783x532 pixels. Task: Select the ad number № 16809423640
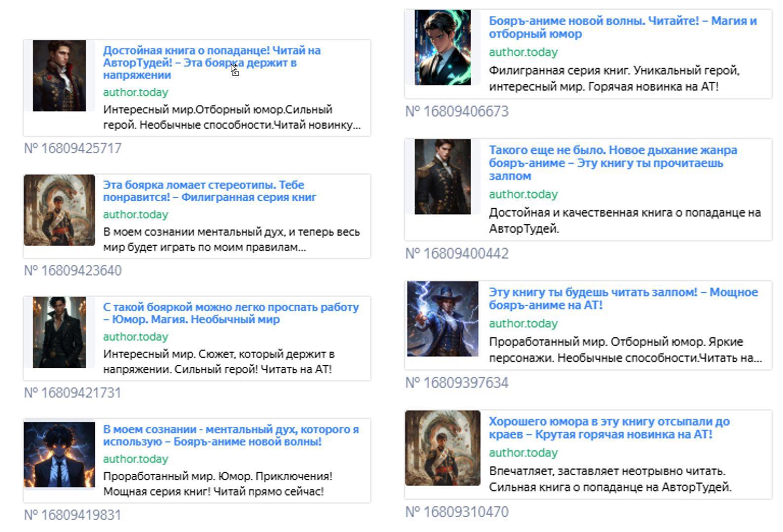tap(73, 271)
